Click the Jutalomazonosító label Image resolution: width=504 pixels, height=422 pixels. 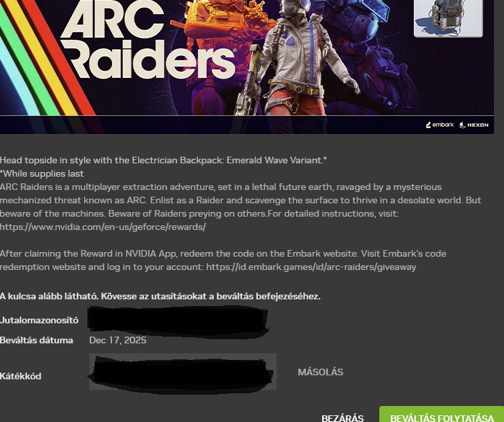(x=39, y=321)
